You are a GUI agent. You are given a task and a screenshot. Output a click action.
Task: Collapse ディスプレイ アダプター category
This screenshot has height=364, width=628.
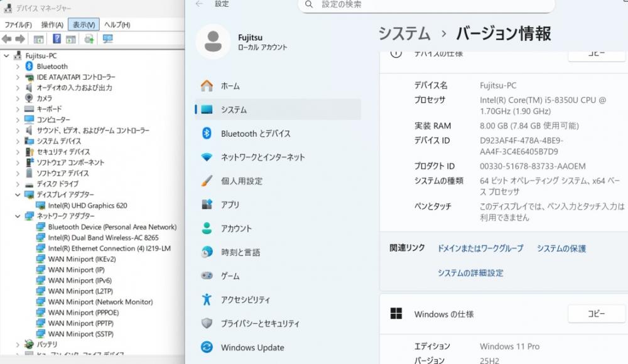[x=18, y=195]
